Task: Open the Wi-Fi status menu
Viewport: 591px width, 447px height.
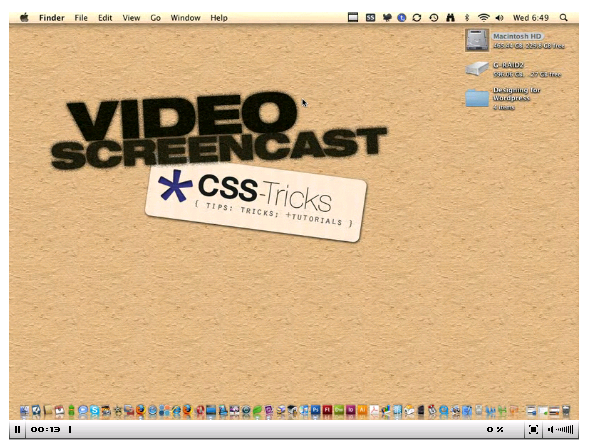Action: [484, 18]
